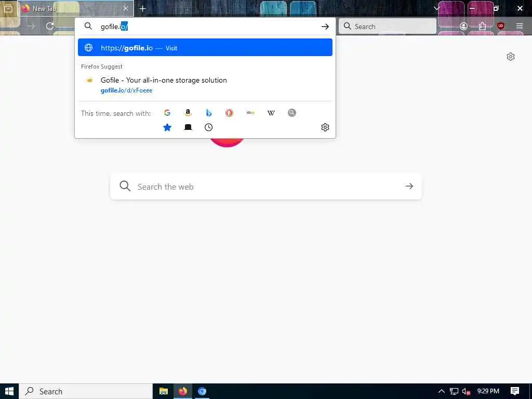Click the gofile.io/d/xFoeee link
The height and width of the screenshot is (399, 532).
click(127, 90)
